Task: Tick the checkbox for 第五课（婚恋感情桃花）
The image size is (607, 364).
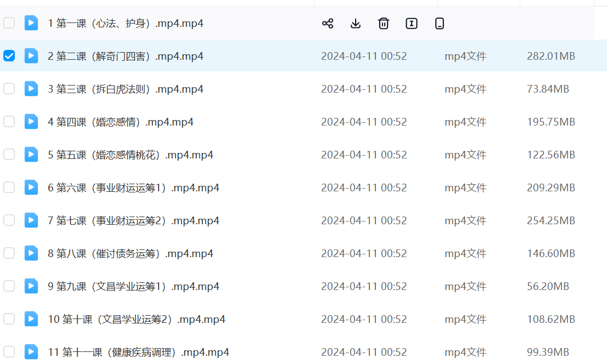Action: [x=9, y=155]
